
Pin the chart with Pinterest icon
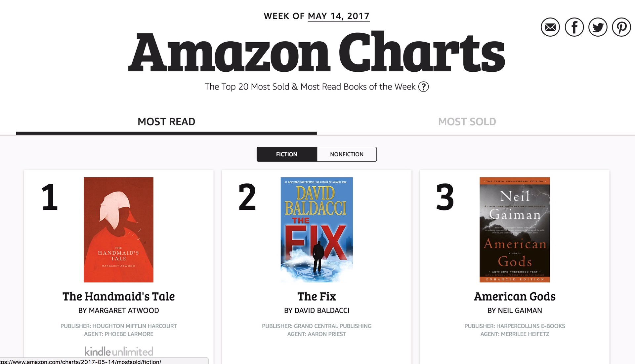tap(621, 27)
